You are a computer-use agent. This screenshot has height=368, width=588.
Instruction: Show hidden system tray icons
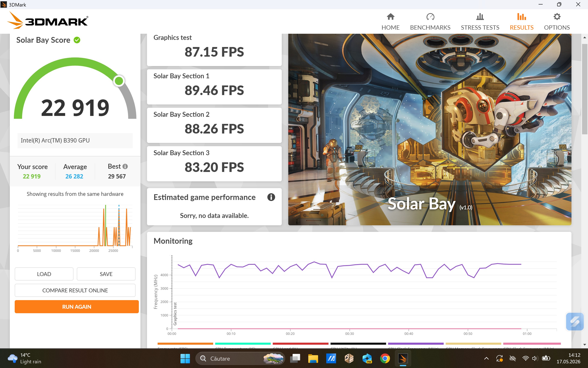[x=487, y=358]
